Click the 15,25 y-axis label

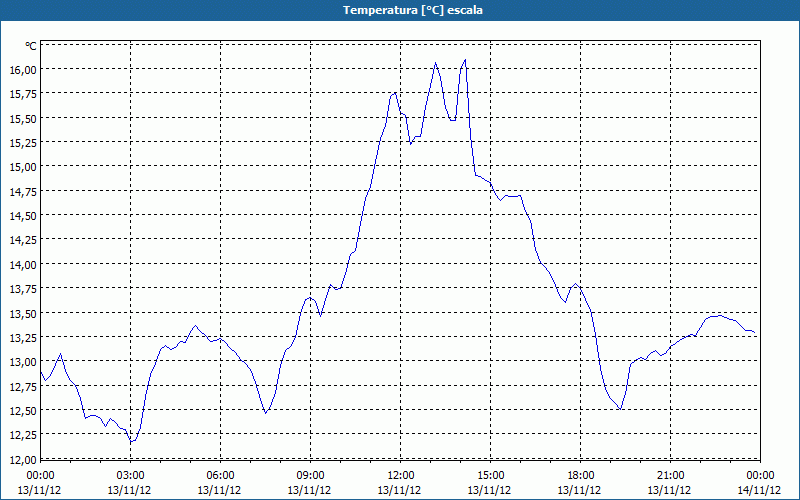[x=23, y=142]
